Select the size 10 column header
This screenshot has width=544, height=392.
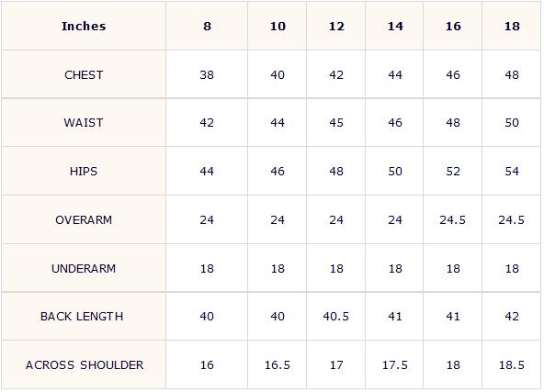[278, 26]
